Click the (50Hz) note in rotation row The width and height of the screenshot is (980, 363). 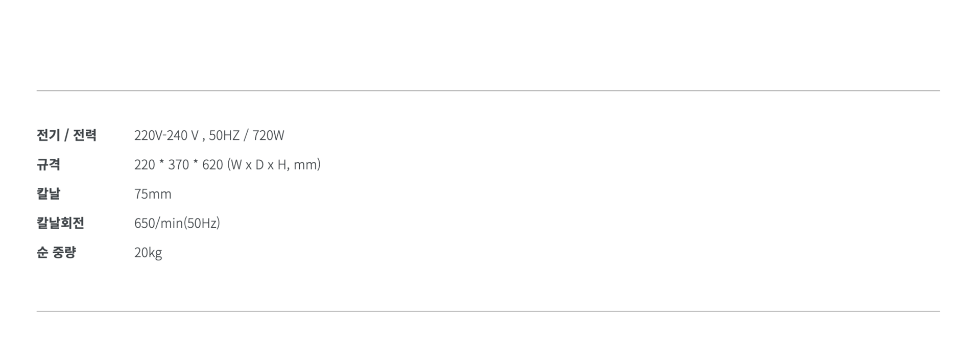click(x=202, y=223)
